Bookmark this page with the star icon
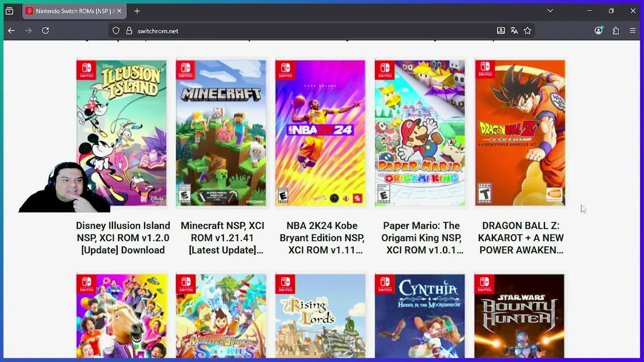 pos(527,31)
